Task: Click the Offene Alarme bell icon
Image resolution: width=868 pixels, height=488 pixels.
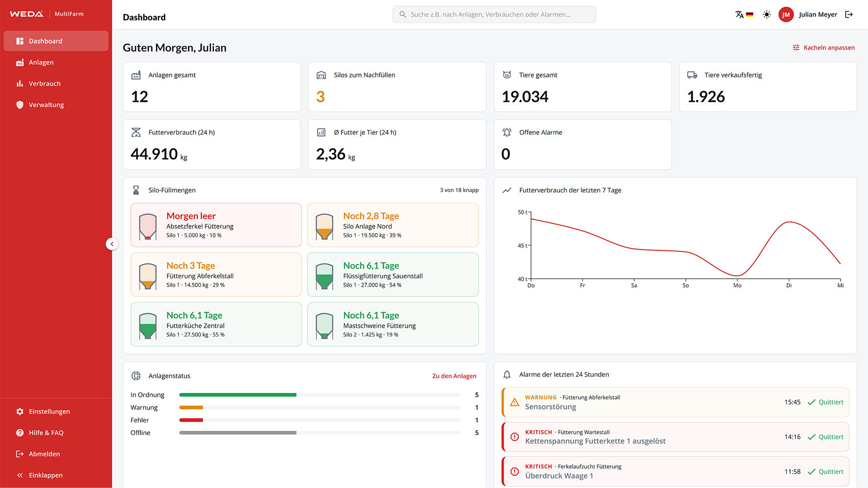Action: [x=507, y=132]
